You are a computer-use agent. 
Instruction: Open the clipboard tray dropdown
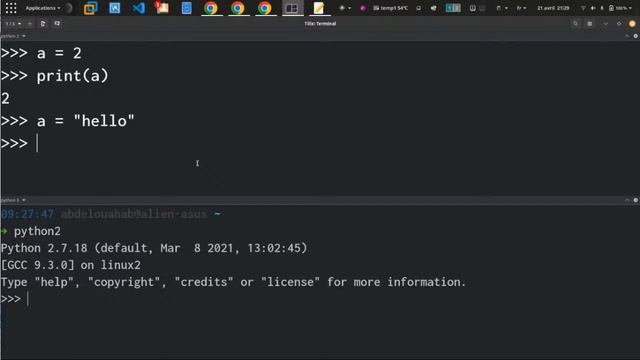tap(501, 8)
